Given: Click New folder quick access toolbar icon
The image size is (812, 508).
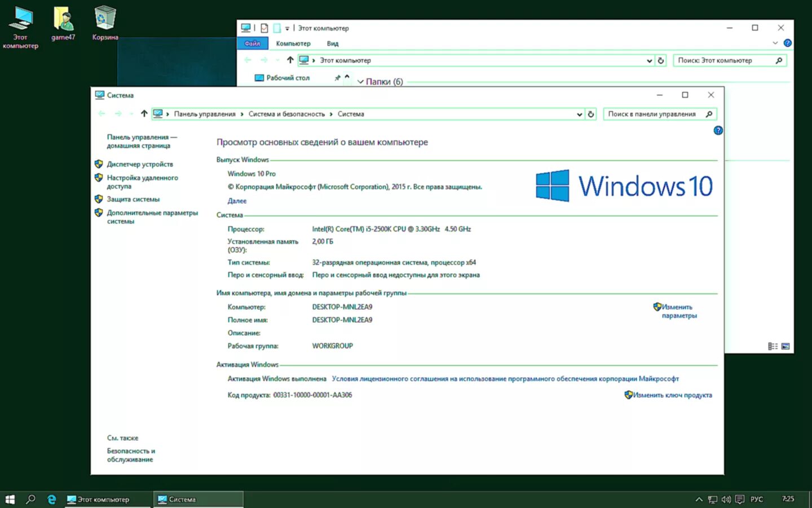Looking at the screenshot, I should pyautogui.click(x=277, y=28).
